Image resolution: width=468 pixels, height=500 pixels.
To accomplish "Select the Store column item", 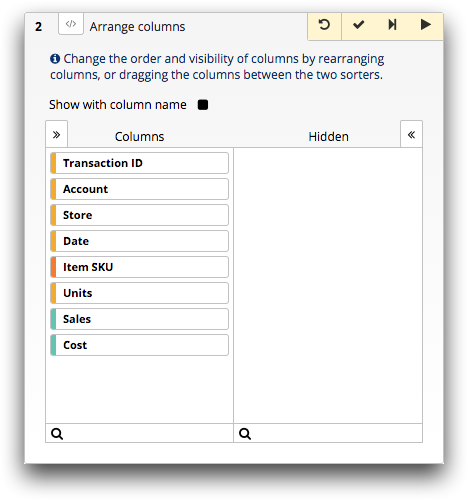I will point(139,215).
